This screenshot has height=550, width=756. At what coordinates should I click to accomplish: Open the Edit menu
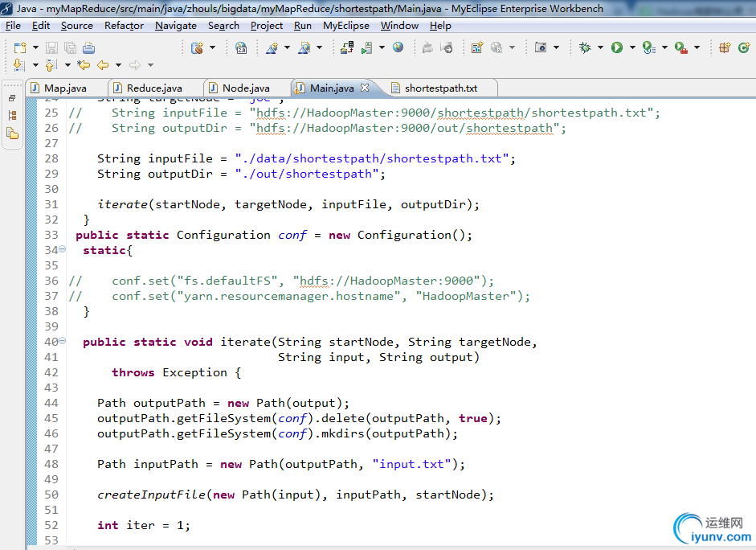coord(41,26)
